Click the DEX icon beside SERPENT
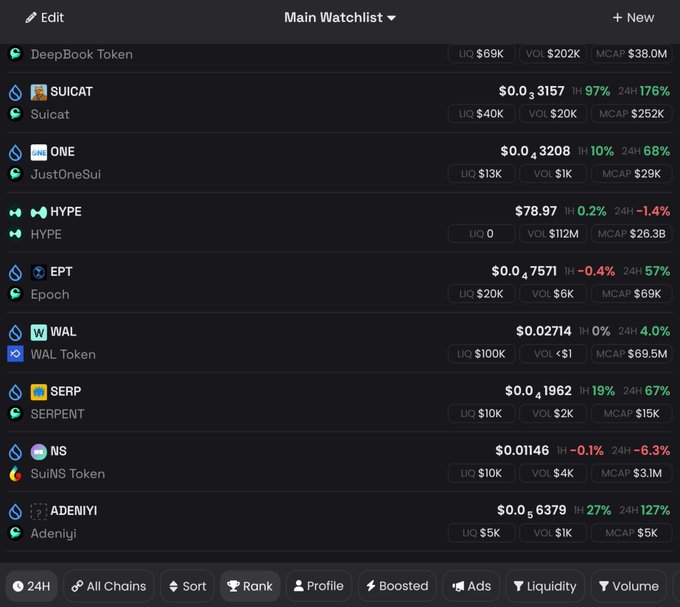Image resolution: width=680 pixels, height=607 pixels. point(15,414)
